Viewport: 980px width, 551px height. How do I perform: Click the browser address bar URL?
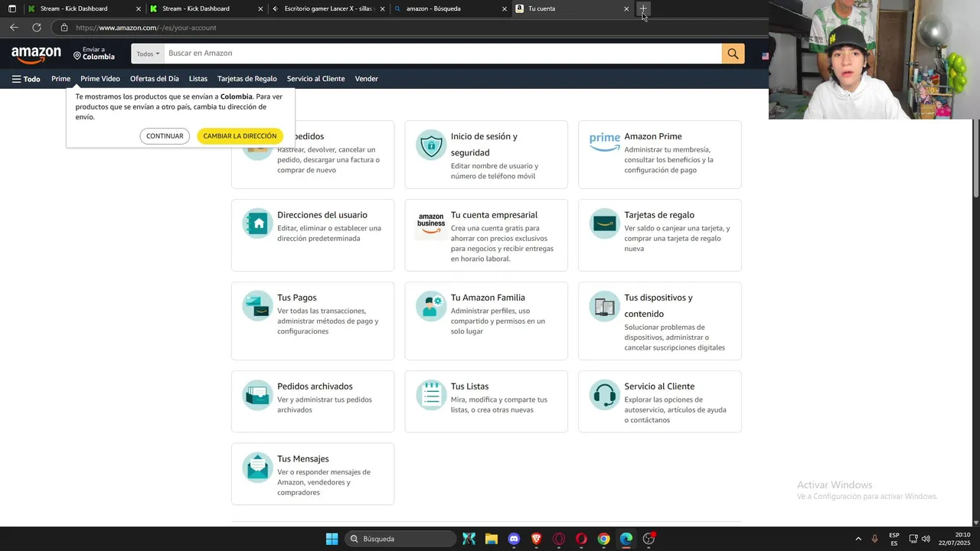146,28
